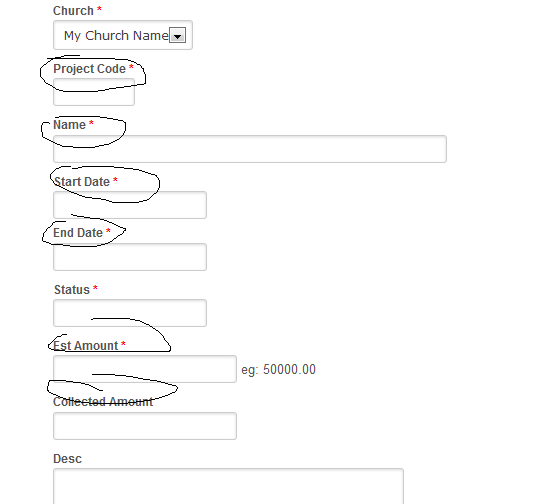Click the End Date label

click(x=78, y=233)
